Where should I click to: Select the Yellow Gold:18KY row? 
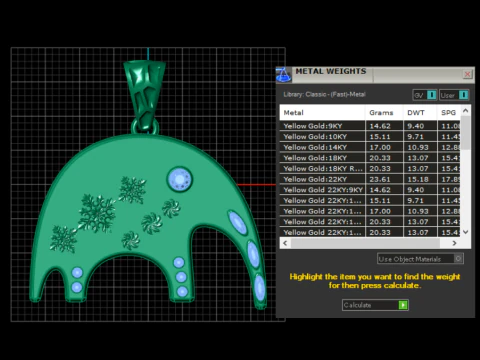[370, 158]
